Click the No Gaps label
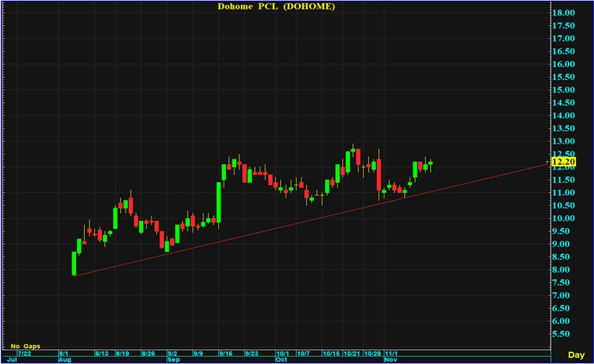 25,346
